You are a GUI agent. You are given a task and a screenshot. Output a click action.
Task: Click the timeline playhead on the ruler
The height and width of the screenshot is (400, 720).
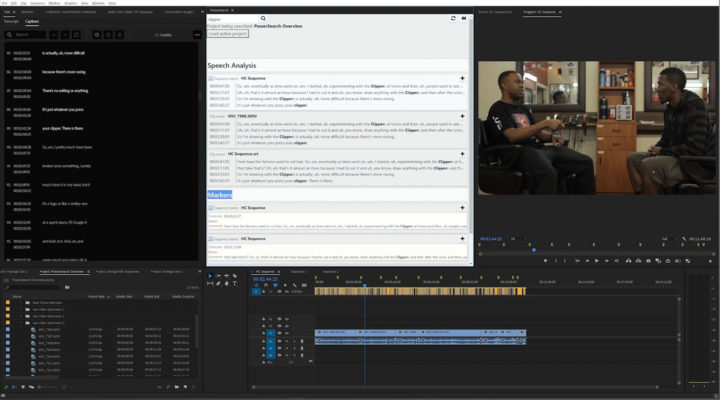click(365, 286)
